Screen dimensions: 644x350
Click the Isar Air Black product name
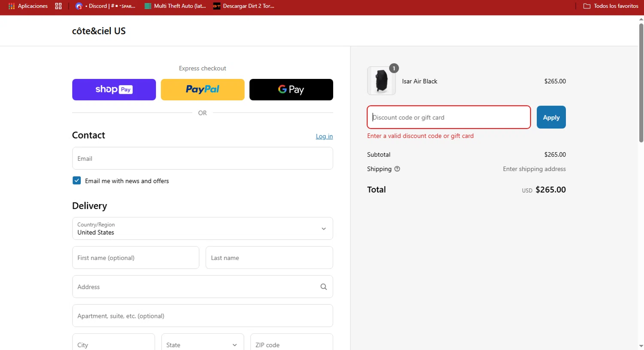tap(419, 81)
